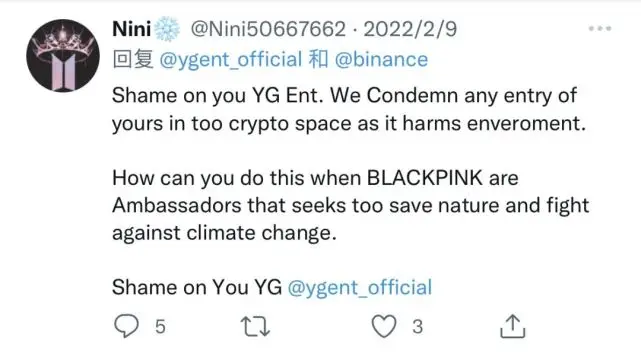
Task: Open the 2022/2/9 tweet timestamp
Action: (410, 29)
